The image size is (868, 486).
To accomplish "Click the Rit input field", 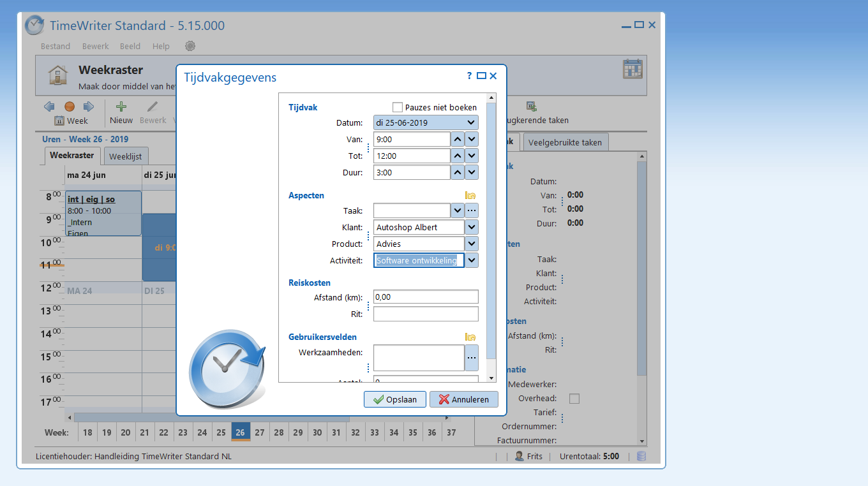I will coord(426,314).
